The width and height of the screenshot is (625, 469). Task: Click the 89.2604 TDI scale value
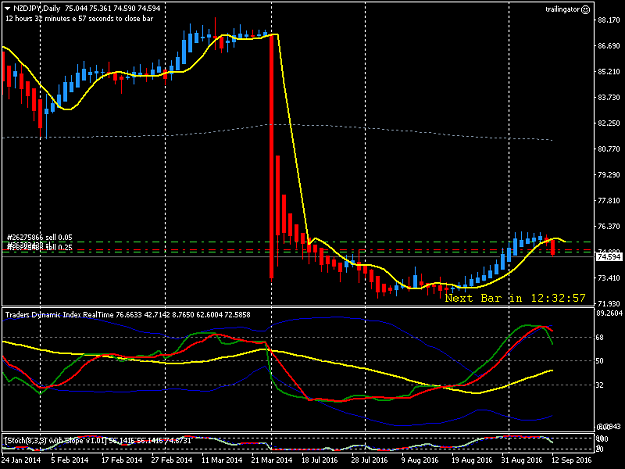609,314
